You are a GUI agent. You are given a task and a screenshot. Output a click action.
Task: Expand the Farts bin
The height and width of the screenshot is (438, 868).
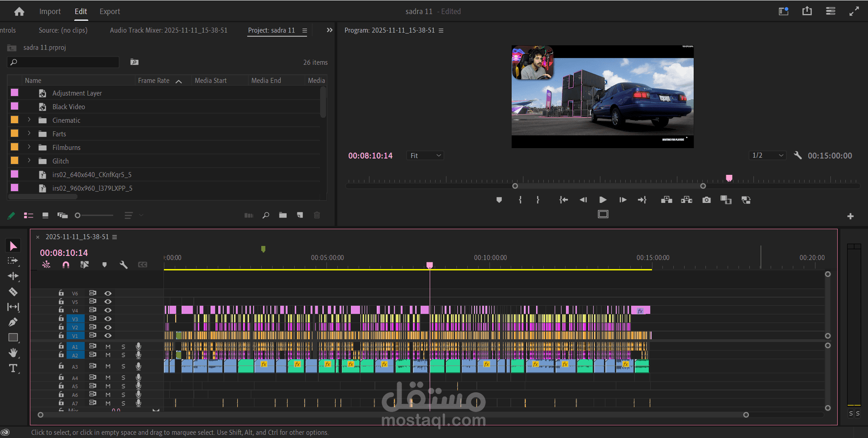(x=29, y=134)
